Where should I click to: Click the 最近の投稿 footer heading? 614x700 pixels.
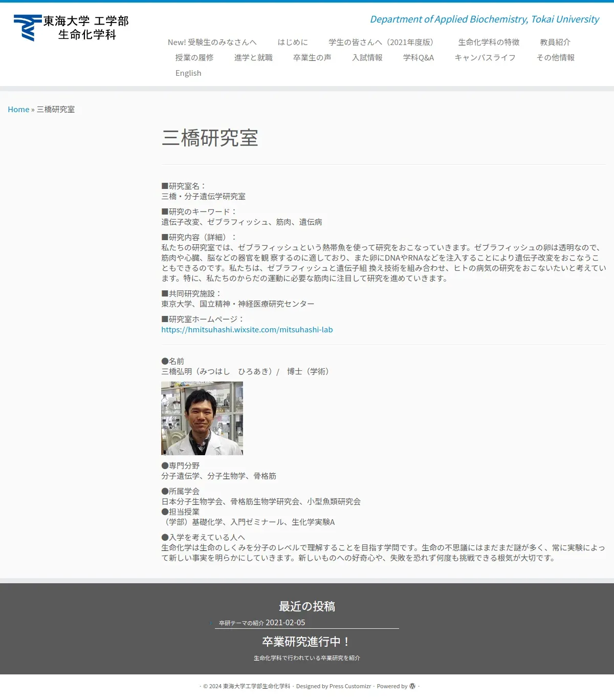(307, 607)
